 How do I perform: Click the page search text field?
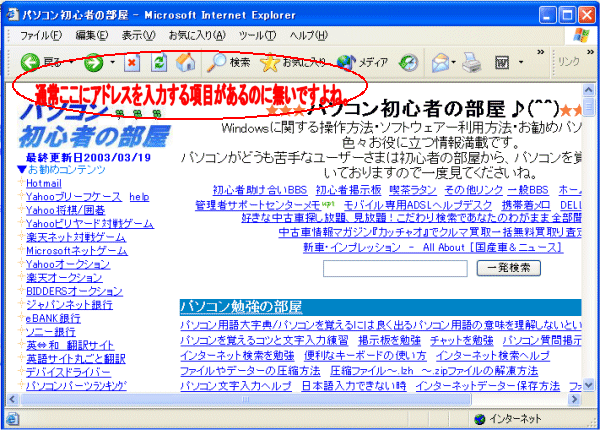click(x=395, y=268)
